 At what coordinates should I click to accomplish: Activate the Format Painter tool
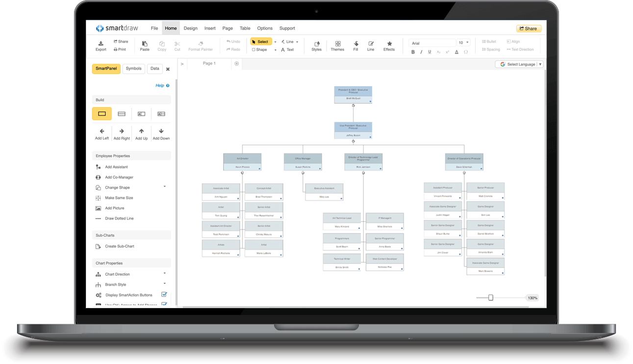(201, 46)
